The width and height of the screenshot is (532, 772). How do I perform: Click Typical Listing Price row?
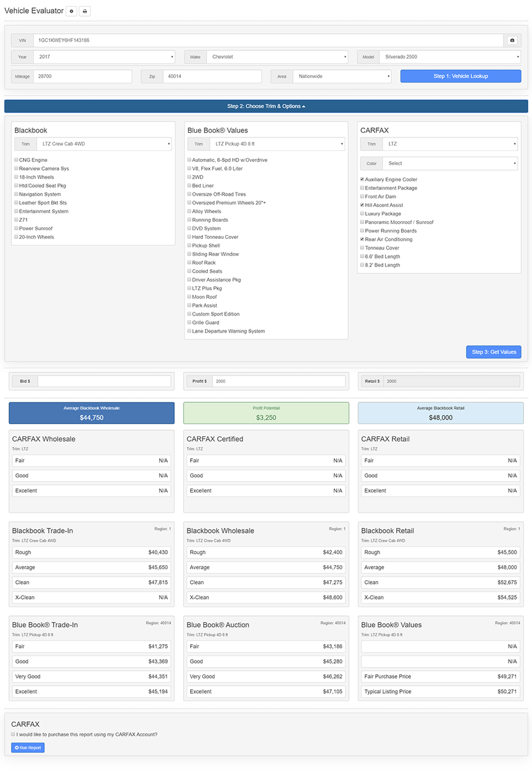[441, 691]
